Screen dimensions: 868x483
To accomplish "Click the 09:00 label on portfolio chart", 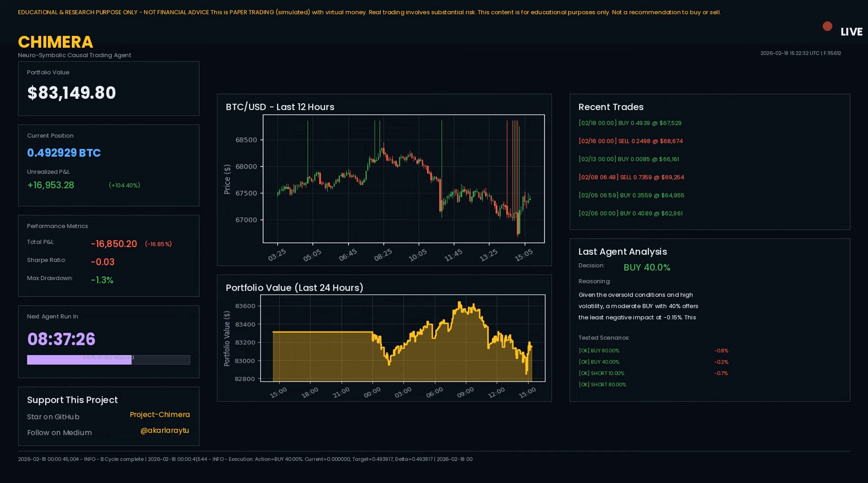I will [x=465, y=393].
